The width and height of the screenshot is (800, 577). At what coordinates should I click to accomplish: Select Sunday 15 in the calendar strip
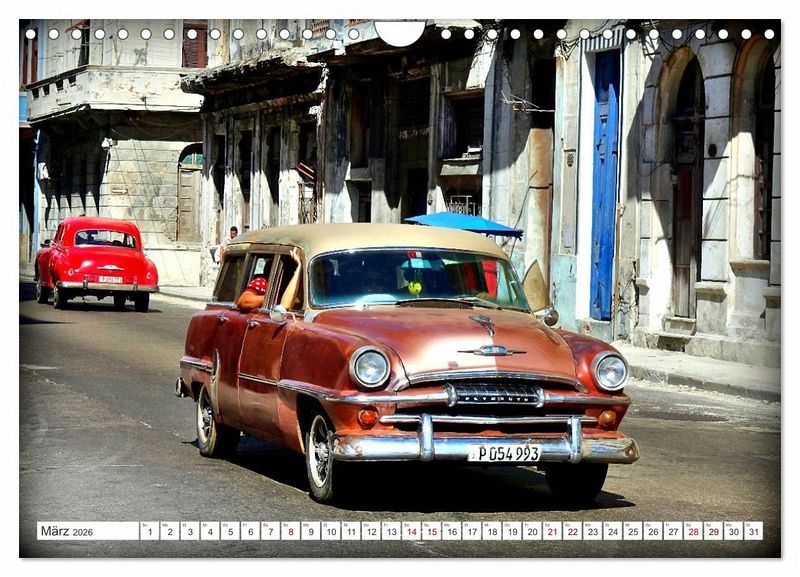[432, 531]
